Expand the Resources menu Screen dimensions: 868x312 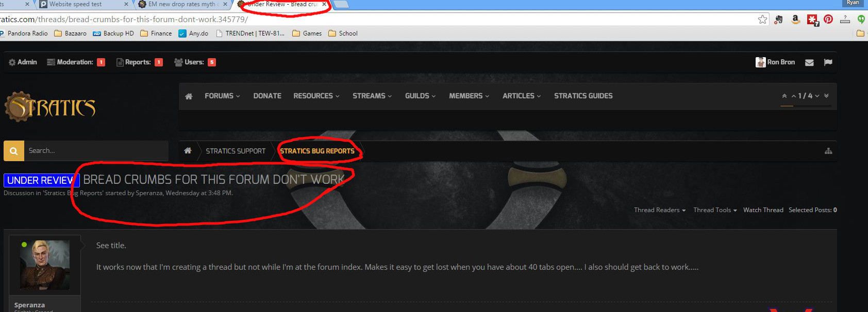pos(316,96)
